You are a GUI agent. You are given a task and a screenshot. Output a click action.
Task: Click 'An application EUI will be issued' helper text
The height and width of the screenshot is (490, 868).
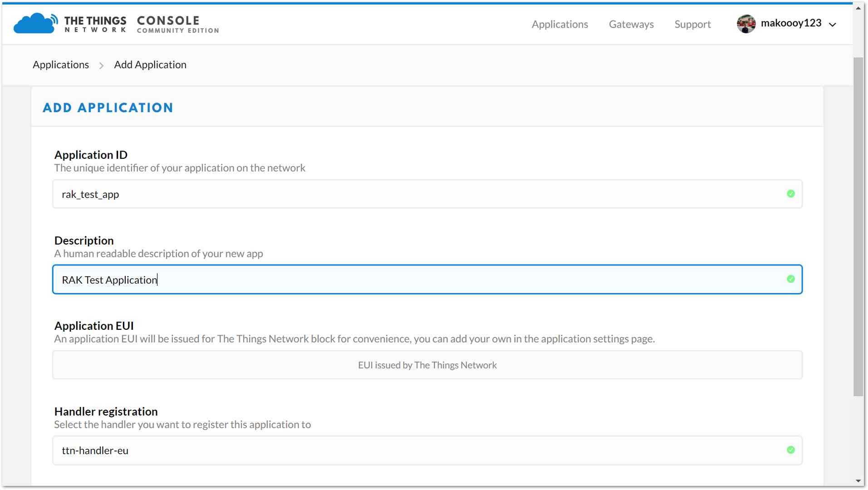pos(354,339)
